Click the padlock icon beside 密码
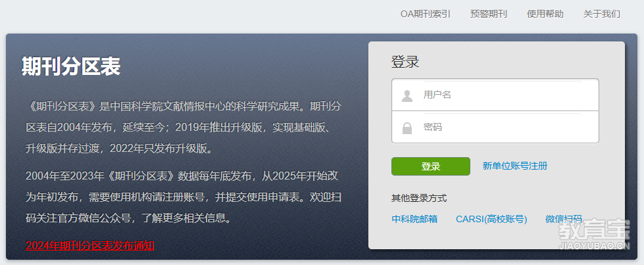644x265 pixels. click(x=407, y=128)
